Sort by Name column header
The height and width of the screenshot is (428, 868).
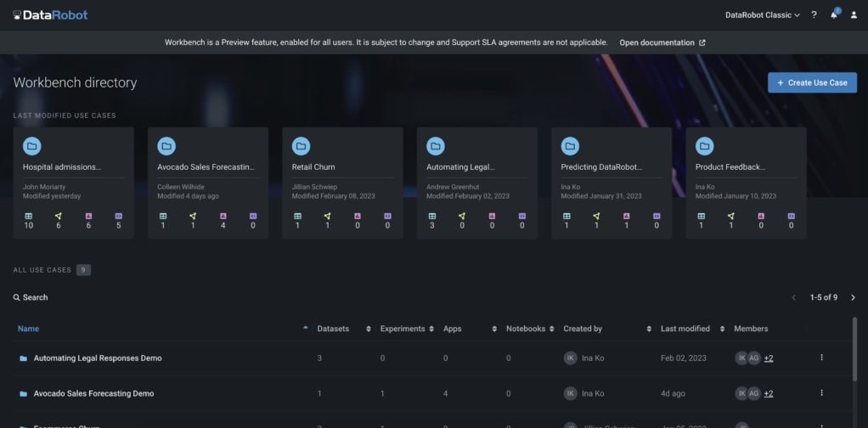click(x=28, y=329)
